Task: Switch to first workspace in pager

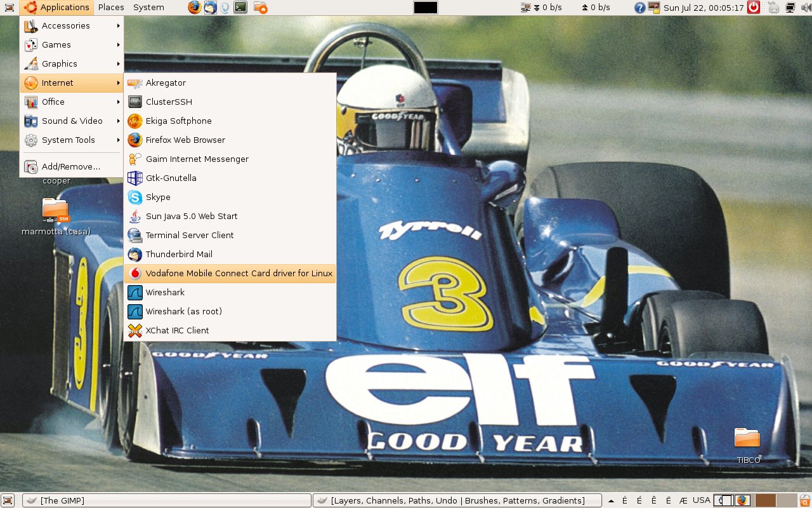Action: tap(723, 500)
